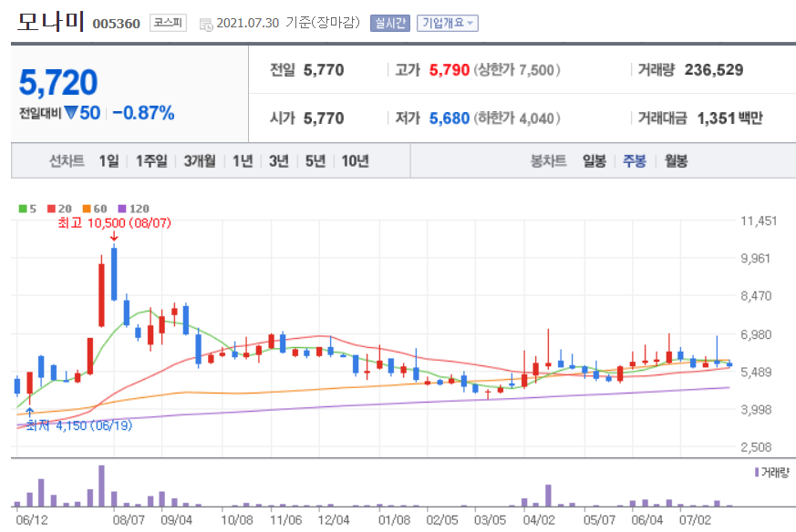Click the red 20-period moving average swatch
The height and width of the screenshot is (532, 796).
pos(51,209)
